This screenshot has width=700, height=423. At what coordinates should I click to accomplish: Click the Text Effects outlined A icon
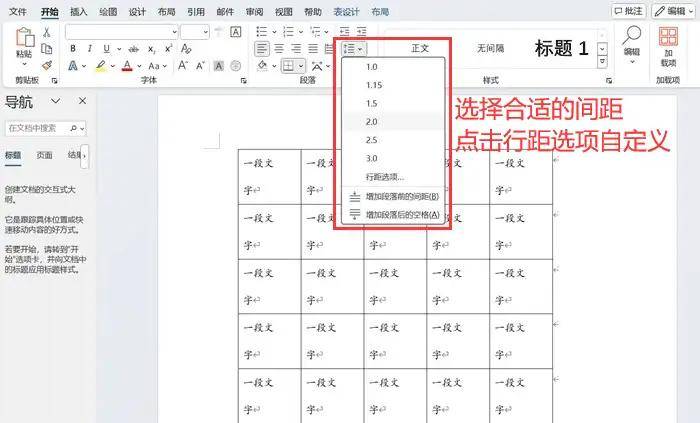73,66
